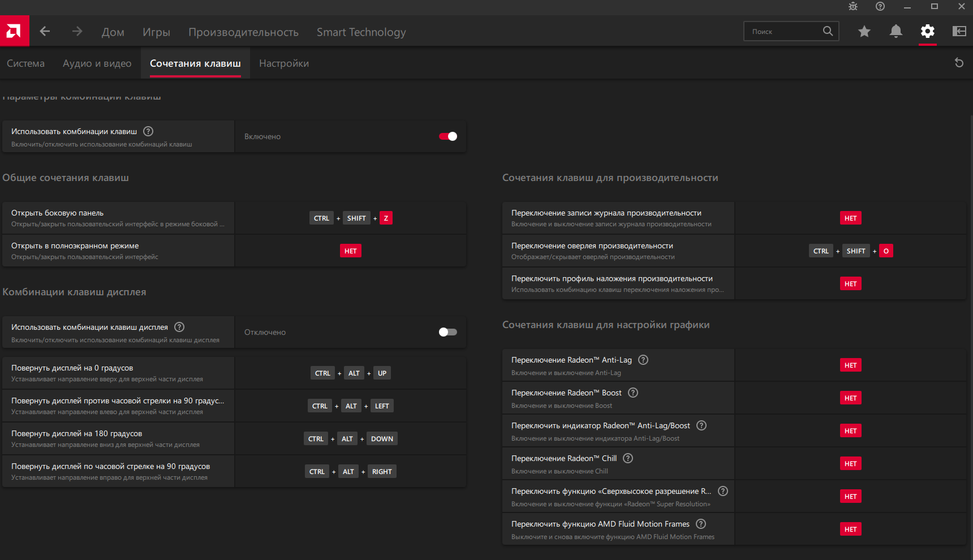The width and height of the screenshot is (973, 560).
Task: Enable the "Использовать комбинации клавиш дисплея" switch
Action: [x=448, y=332]
